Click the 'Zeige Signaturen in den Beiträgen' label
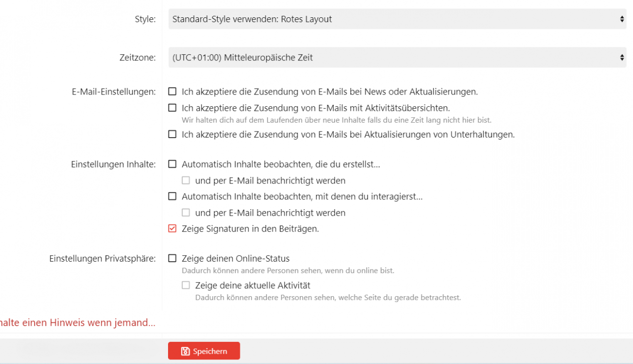 250,229
